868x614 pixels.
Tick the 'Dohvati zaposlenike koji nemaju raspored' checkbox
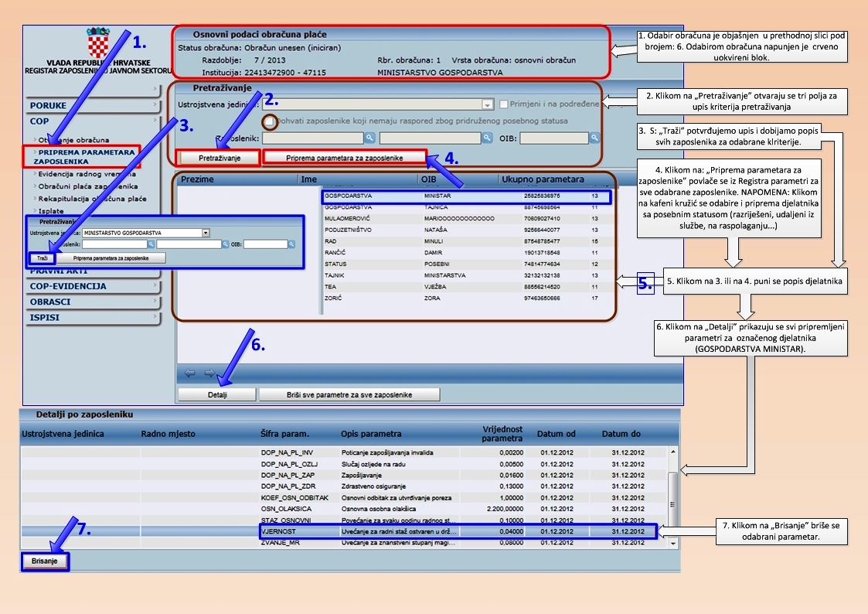pos(270,121)
